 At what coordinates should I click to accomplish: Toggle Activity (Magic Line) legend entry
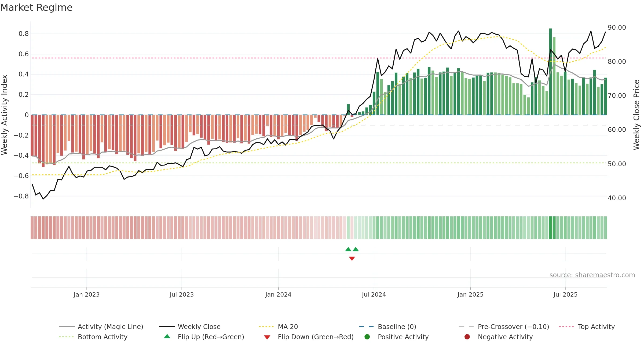(101, 327)
